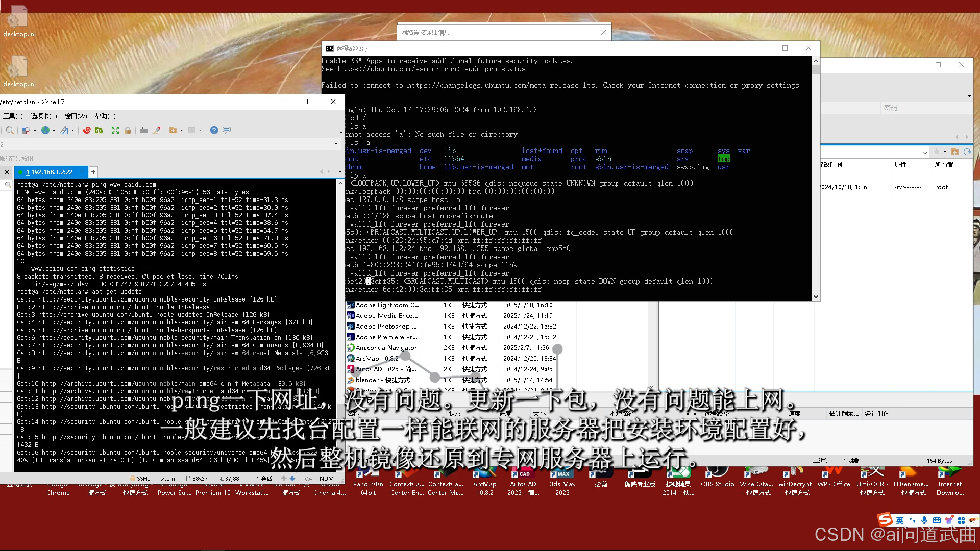Image resolution: width=980 pixels, height=551 pixels.
Task: Click the blue download arrow in status bar
Action: pyautogui.click(x=292, y=479)
